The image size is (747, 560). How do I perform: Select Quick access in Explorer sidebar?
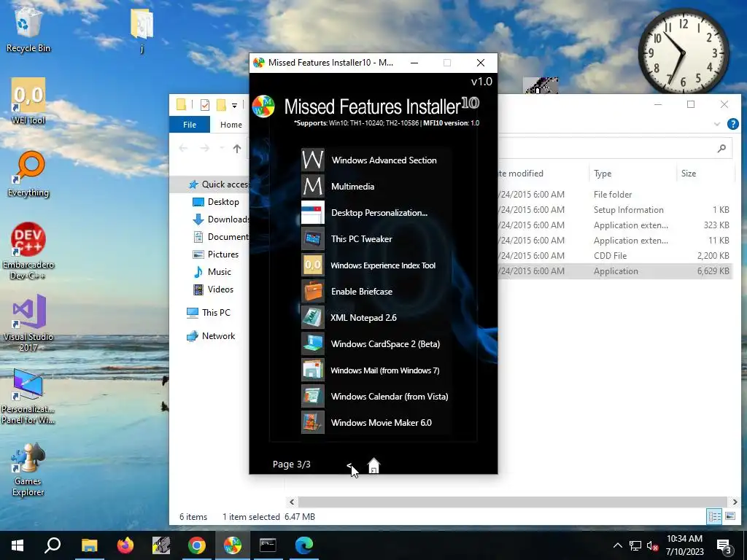218,184
